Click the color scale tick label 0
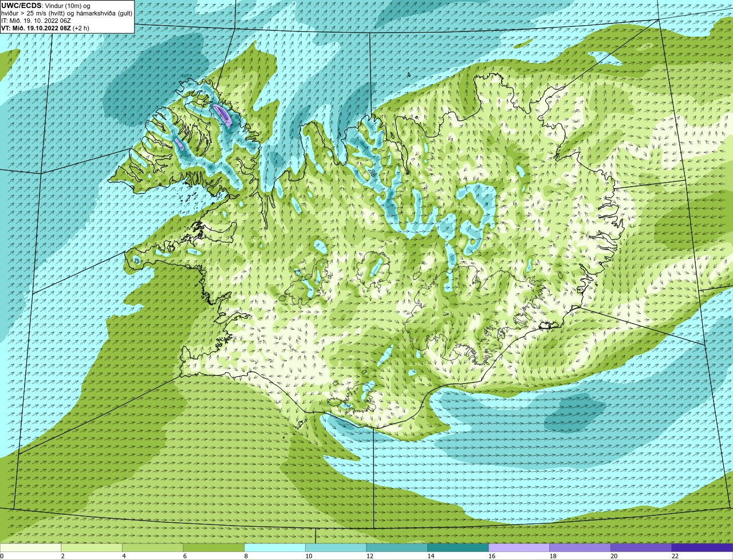This screenshot has width=733, height=560. point(2,556)
